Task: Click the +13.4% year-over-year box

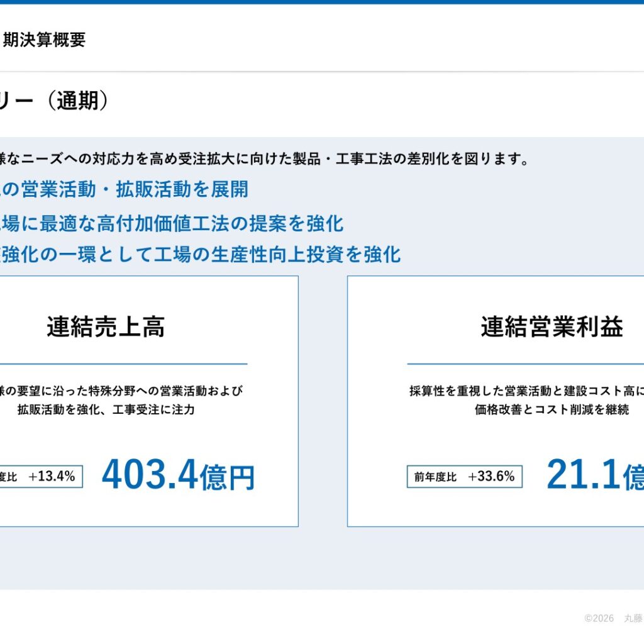Action: [x=41, y=477]
